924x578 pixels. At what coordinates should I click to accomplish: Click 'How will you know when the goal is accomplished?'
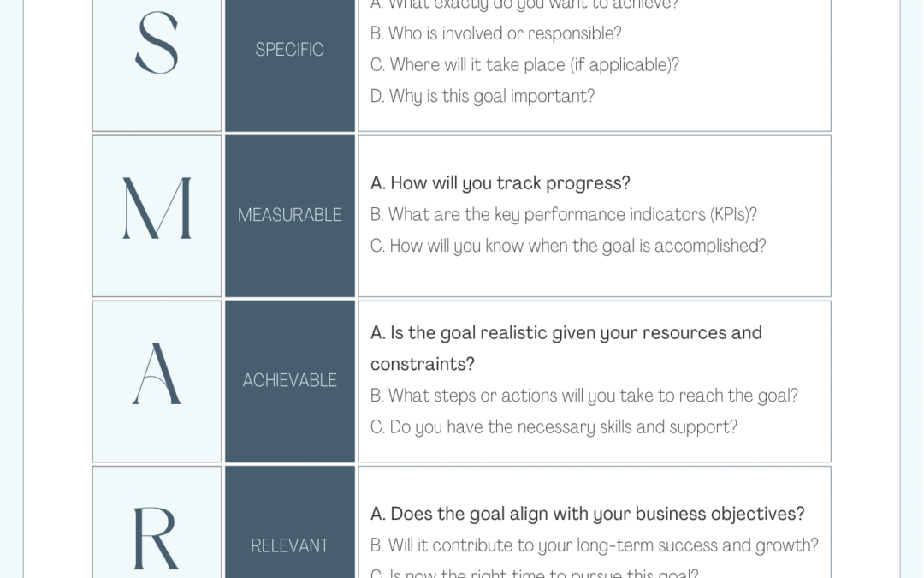[x=568, y=246]
